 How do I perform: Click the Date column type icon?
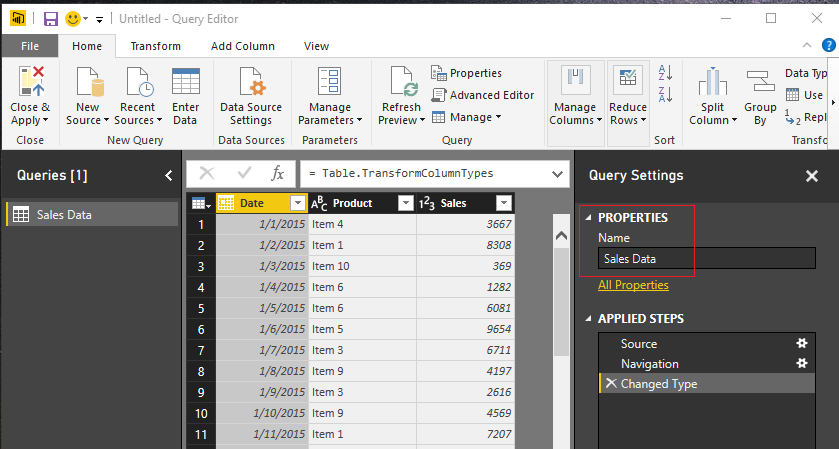226,203
